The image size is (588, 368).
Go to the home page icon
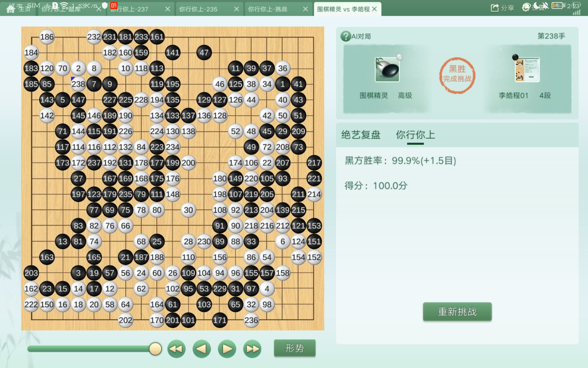point(11,9)
